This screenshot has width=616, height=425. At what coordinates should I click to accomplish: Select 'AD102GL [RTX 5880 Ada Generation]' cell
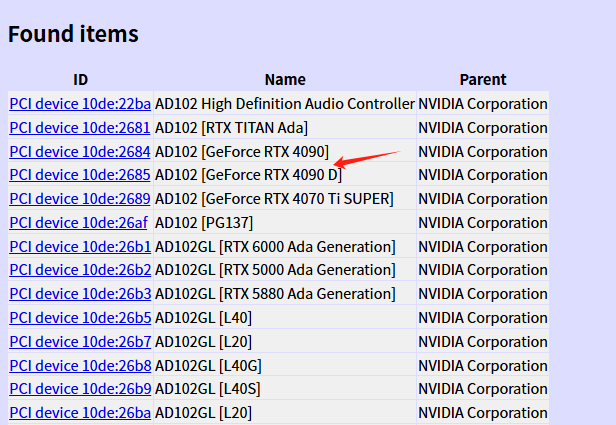coord(285,293)
